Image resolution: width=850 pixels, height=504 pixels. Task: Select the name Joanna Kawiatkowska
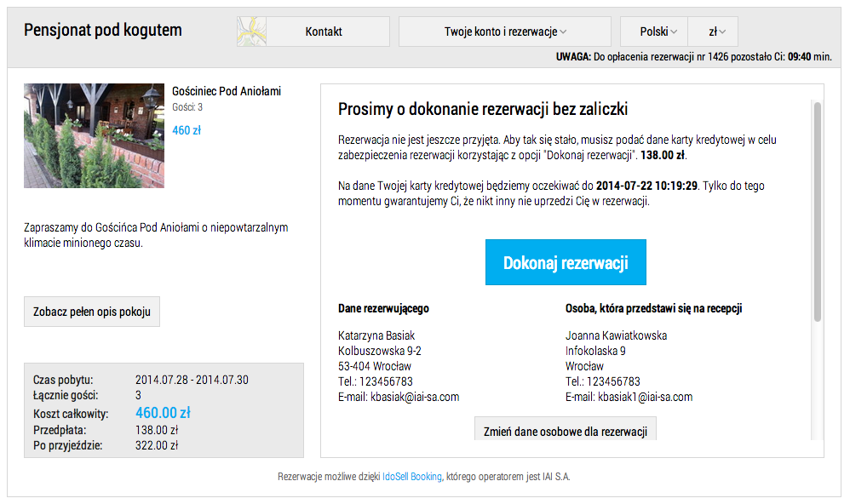tap(616, 335)
